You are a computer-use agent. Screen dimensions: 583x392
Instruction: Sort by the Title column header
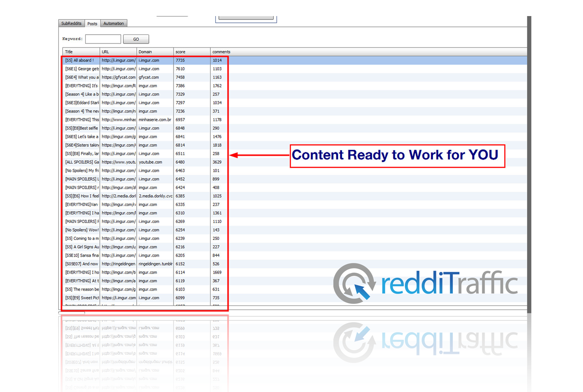(81, 52)
